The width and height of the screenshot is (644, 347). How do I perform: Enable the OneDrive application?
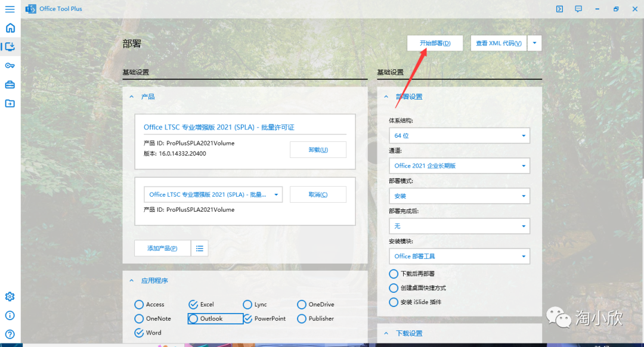click(x=302, y=304)
